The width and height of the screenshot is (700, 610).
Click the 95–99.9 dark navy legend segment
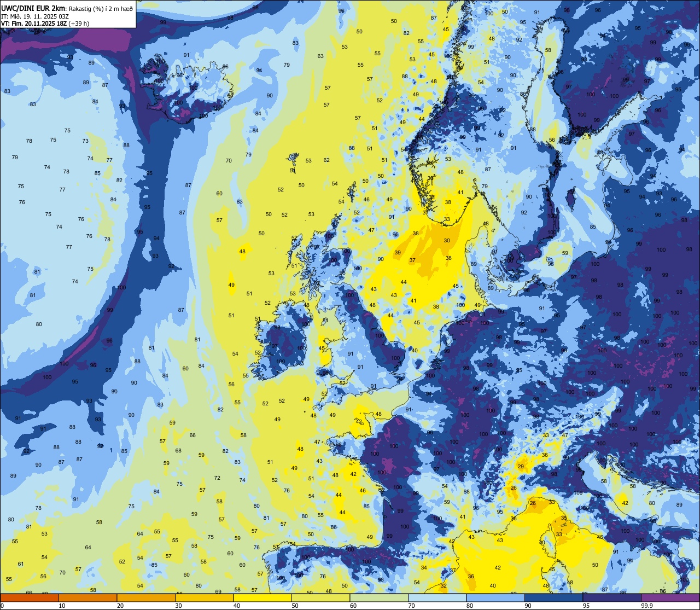pos(612,597)
